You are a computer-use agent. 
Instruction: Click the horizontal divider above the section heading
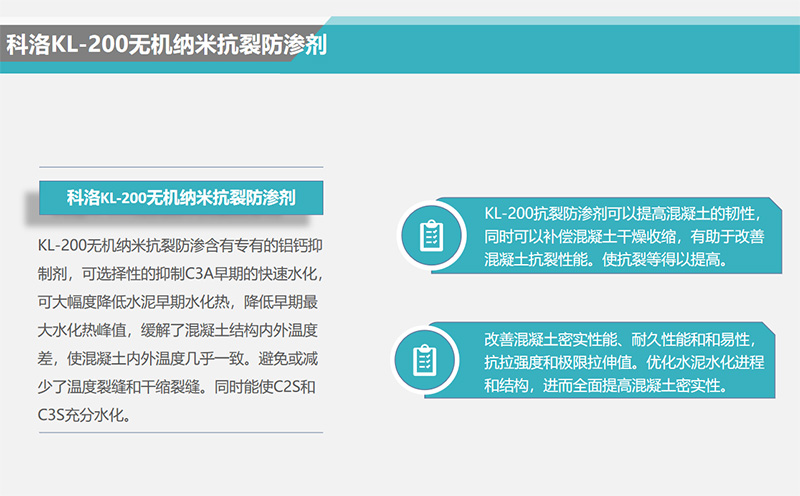[180, 166]
